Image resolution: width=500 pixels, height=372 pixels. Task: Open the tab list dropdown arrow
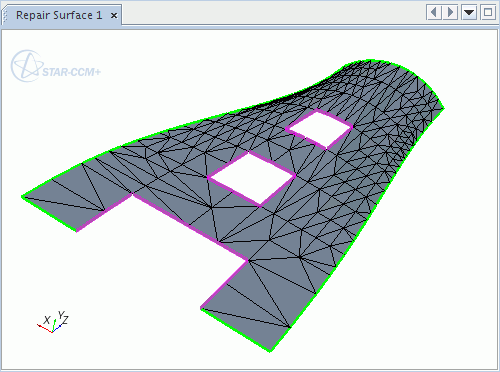pyautogui.click(x=469, y=13)
